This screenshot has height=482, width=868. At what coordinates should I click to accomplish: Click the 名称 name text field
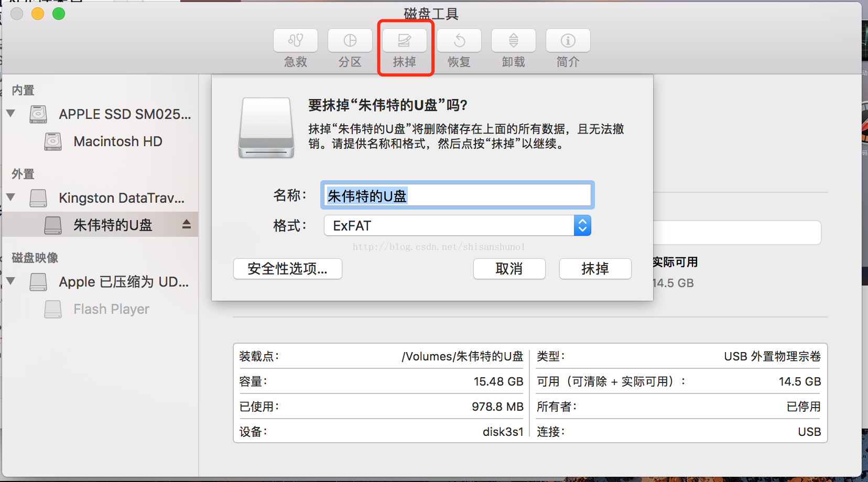point(458,195)
